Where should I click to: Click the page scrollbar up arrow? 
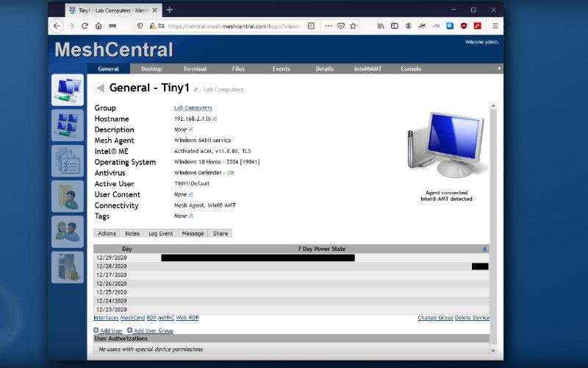(x=493, y=106)
